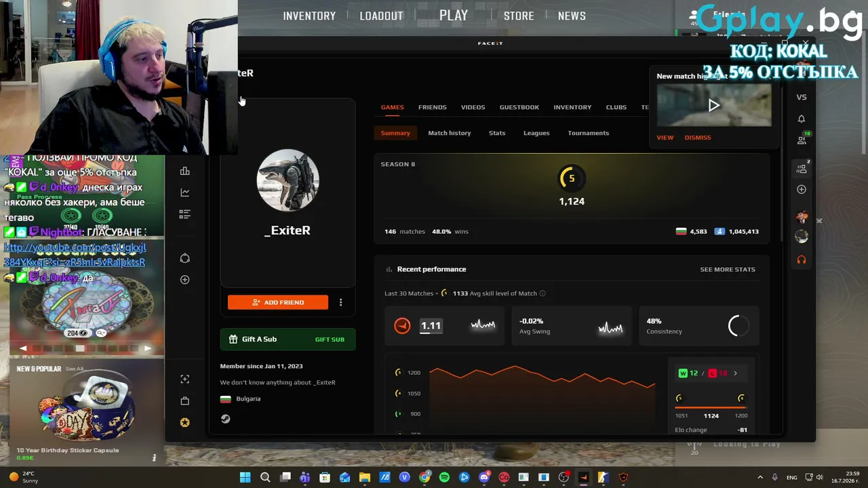This screenshot has height=488, width=868.
Task: Open the Clubs profile tab
Action: [x=616, y=107]
